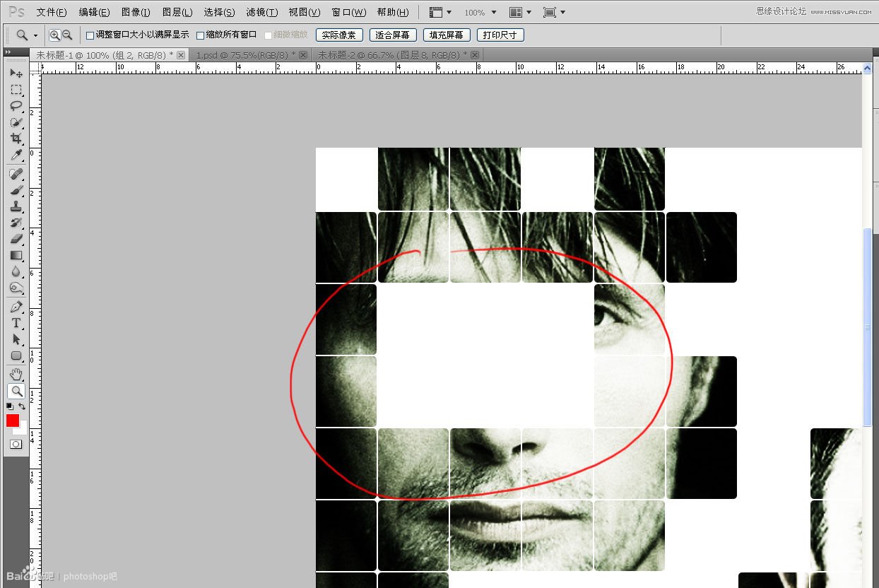This screenshot has width=879, height=588.
Task: Open the 100% zoom level dropdown
Action: click(x=480, y=13)
